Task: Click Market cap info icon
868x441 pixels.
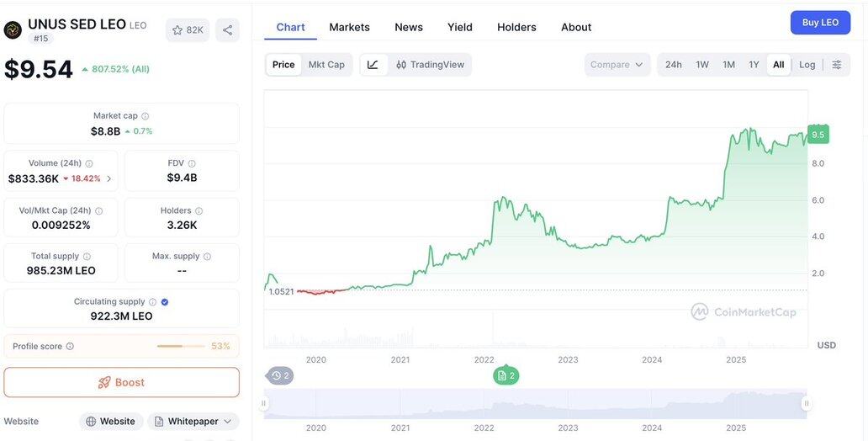Action: [146, 116]
